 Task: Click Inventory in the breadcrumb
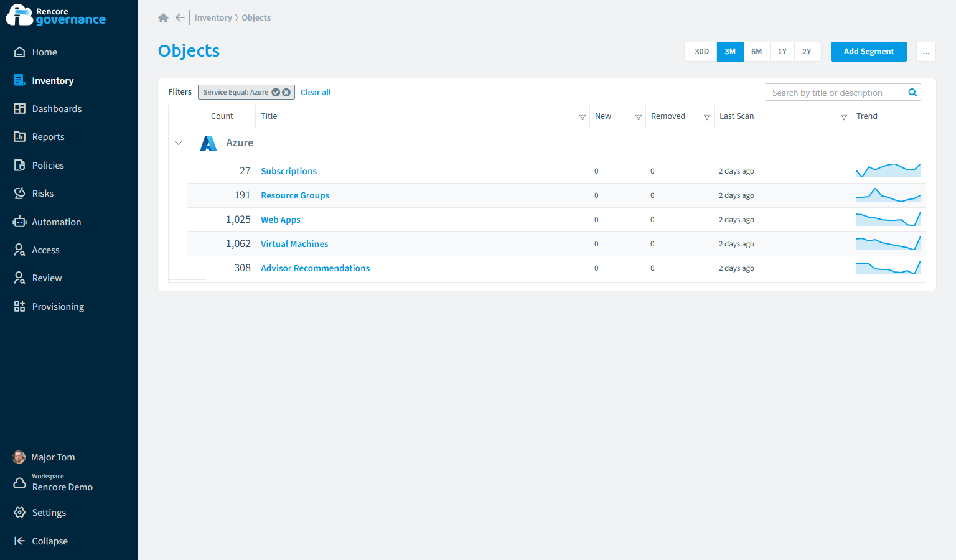(x=213, y=18)
